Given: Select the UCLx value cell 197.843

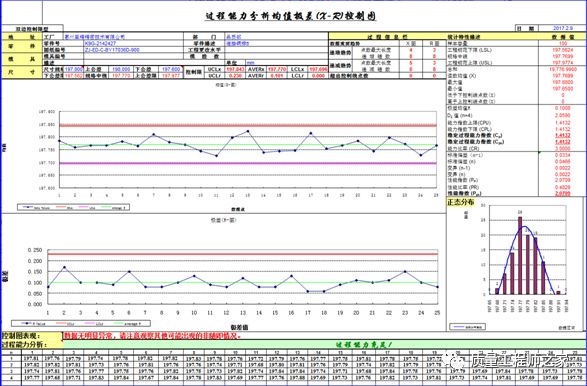Looking at the screenshot, I should [235, 69].
